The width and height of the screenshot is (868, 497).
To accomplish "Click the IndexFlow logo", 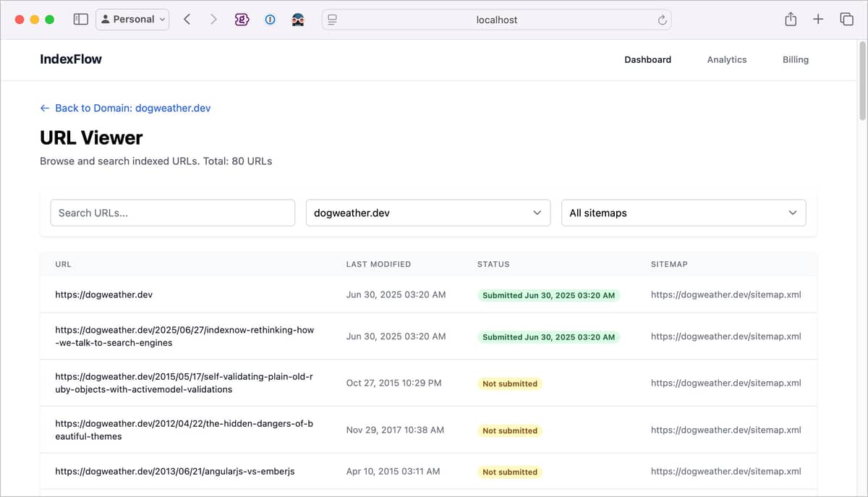I will [x=71, y=59].
